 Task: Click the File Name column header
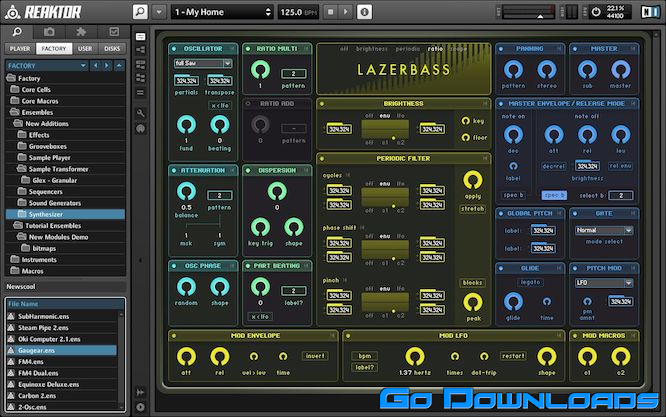pos(65,304)
